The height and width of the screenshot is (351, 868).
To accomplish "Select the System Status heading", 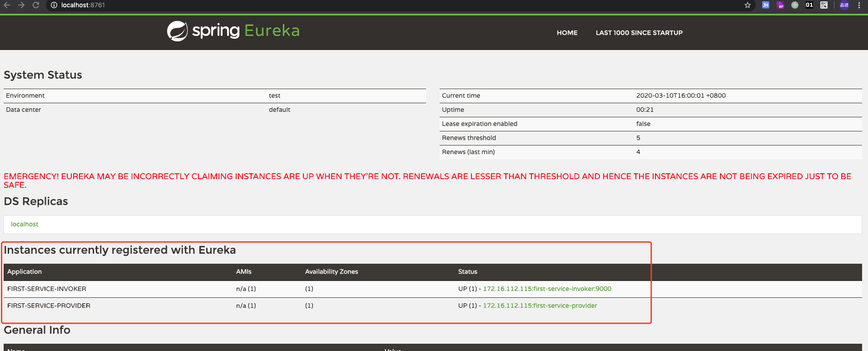I will (x=43, y=75).
